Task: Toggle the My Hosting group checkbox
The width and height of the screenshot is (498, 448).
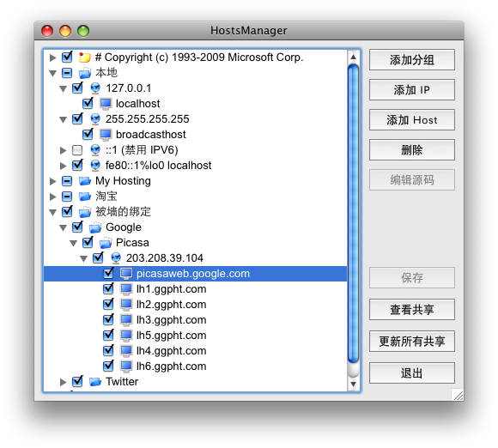Action: tap(67, 181)
